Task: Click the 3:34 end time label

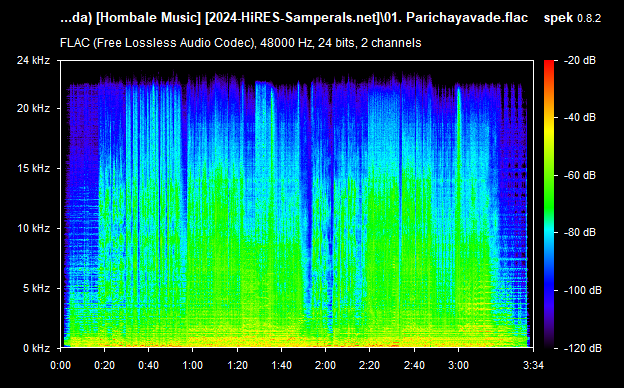Action: pos(533,365)
